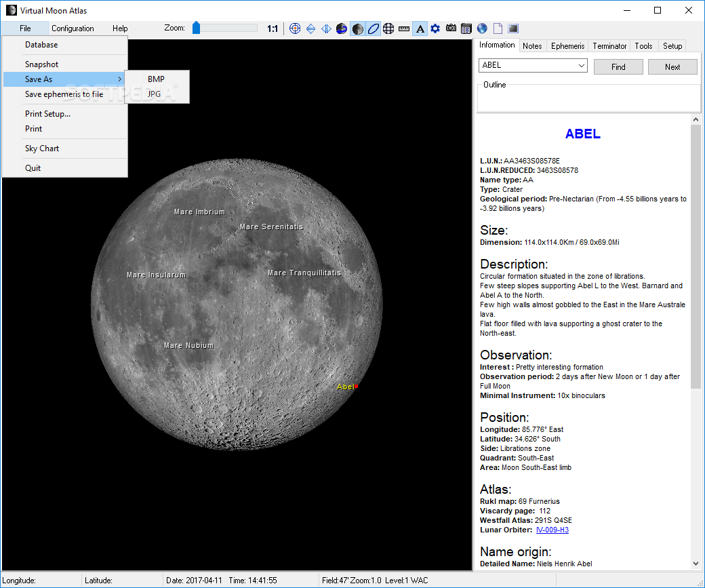Select the ruler distance measurement tool

pyautogui.click(x=404, y=28)
